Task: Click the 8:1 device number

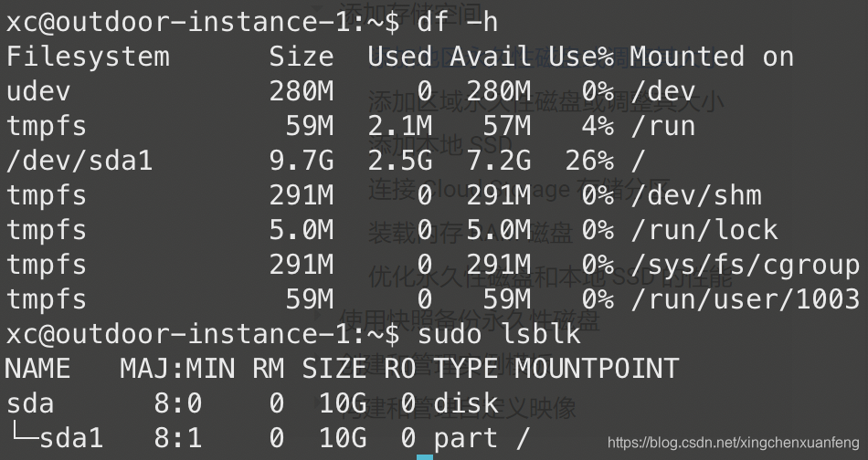Action: [177, 438]
